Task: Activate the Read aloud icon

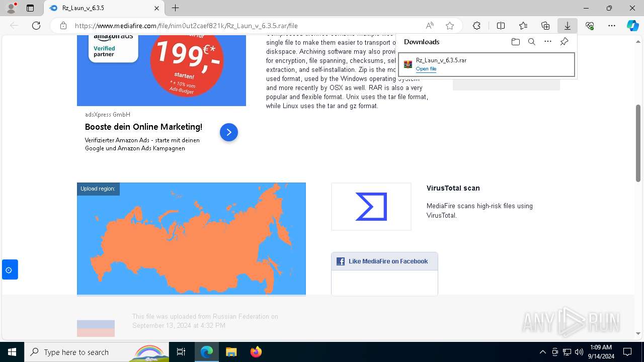Action: [x=430, y=26]
